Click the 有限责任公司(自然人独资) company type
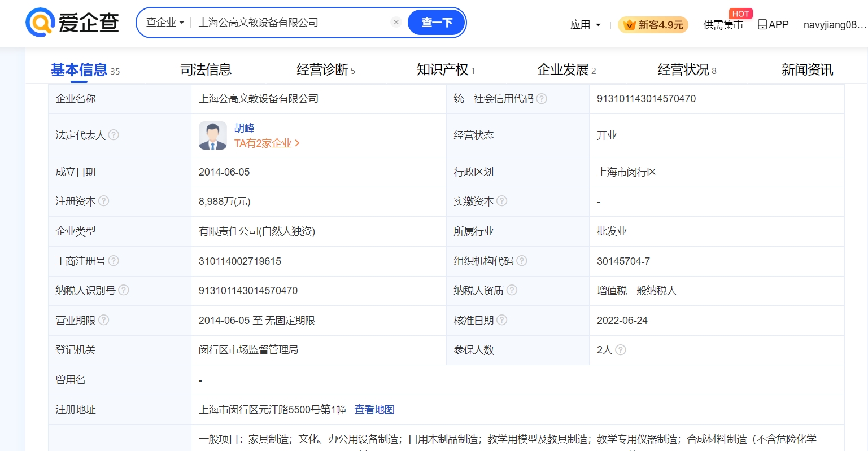 [257, 231]
